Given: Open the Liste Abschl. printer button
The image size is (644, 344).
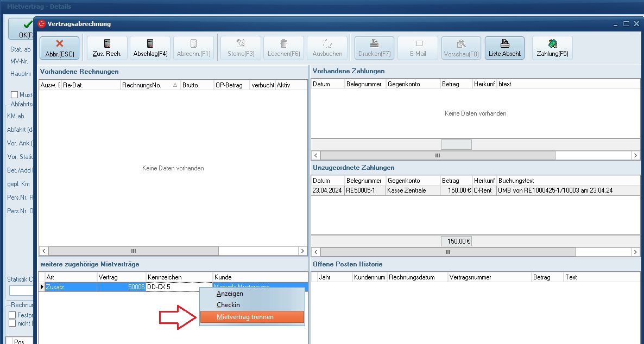Looking at the screenshot, I should point(504,48).
